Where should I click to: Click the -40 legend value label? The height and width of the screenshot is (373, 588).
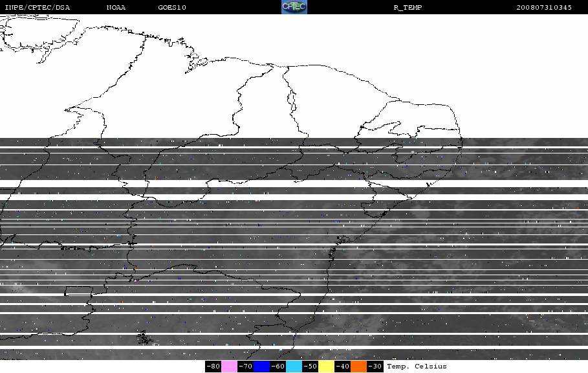pyautogui.click(x=342, y=367)
